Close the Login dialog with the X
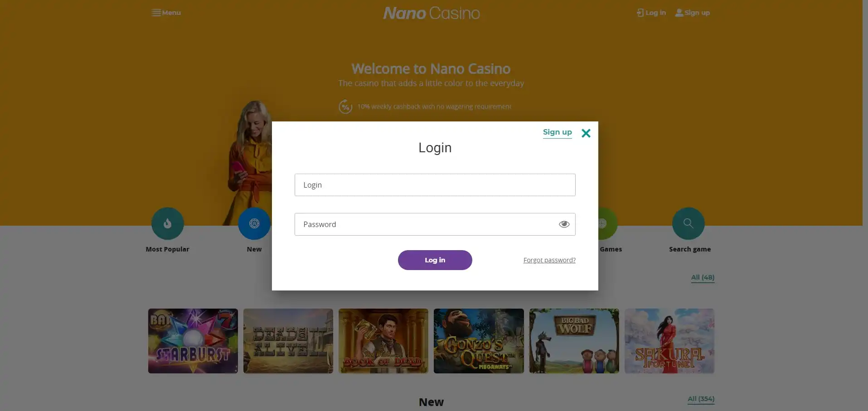The image size is (868, 411). coord(586,133)
